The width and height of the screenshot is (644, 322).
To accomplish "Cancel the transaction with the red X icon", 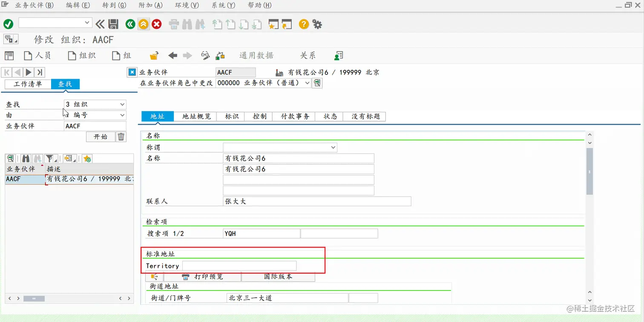I will point(156,24).
